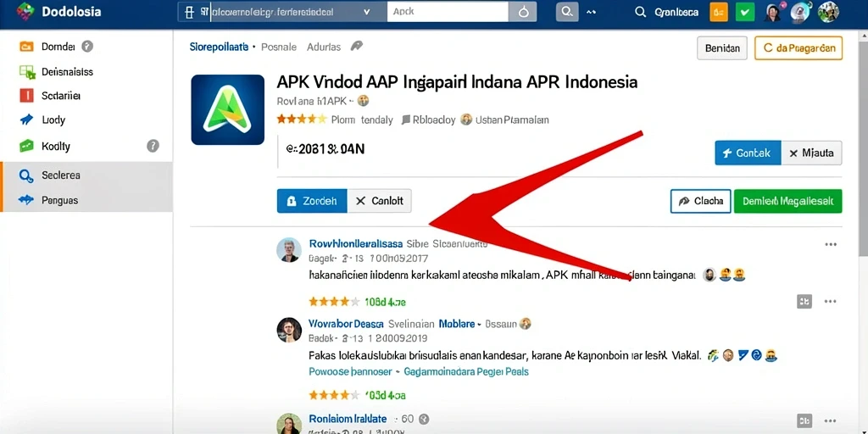Open the last user avatar in header
868x434 pixels.
pos(828,12)
